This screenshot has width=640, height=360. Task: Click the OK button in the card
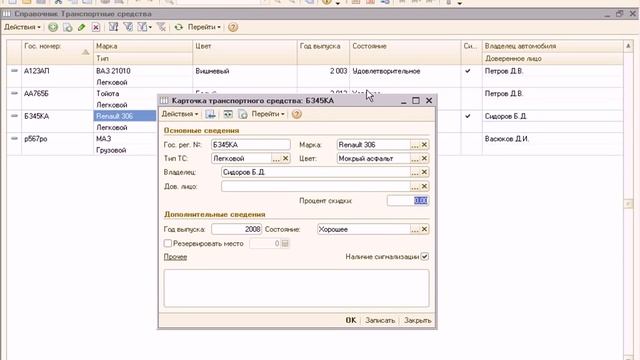351,320
